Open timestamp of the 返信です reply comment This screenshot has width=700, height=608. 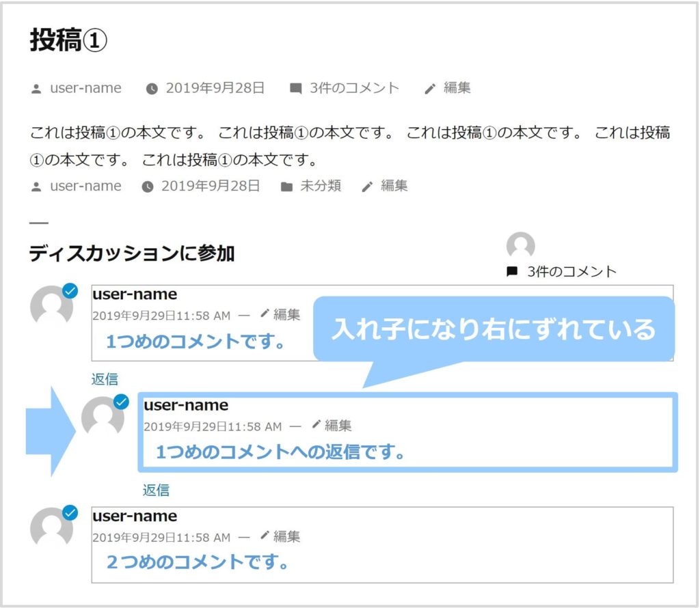[213, 426]
